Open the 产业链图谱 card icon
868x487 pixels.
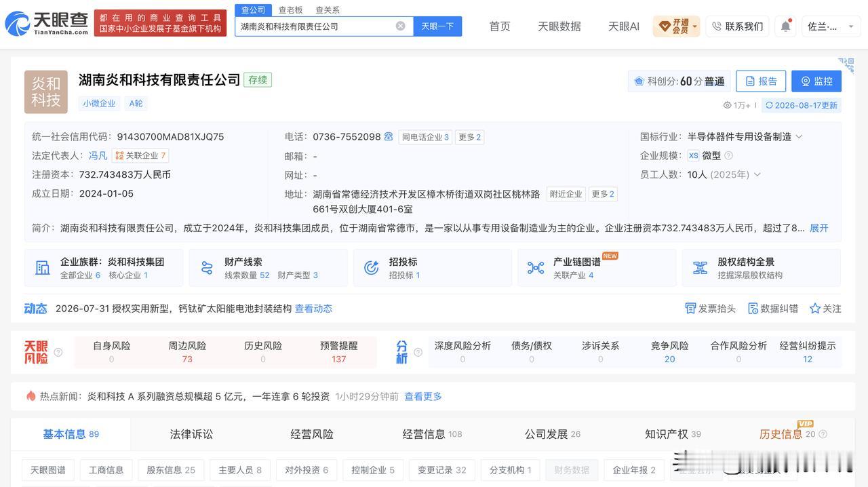pos(536,268)
